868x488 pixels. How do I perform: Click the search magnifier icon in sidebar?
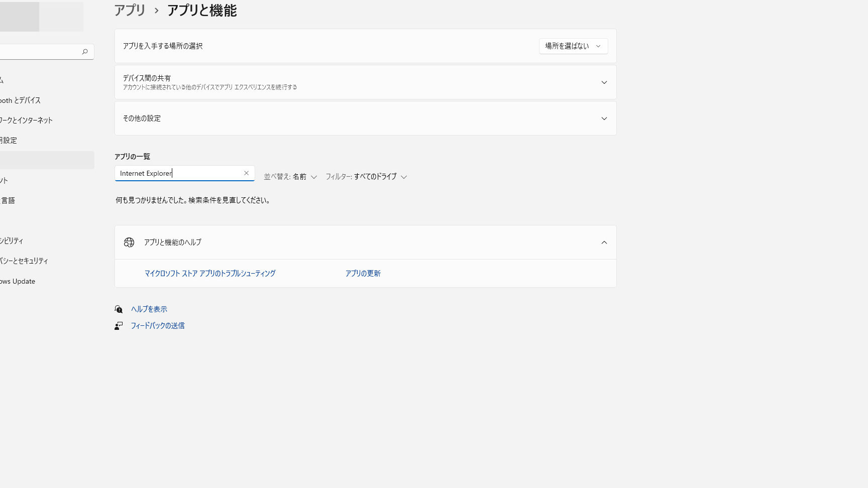click(x=85, y=52)
